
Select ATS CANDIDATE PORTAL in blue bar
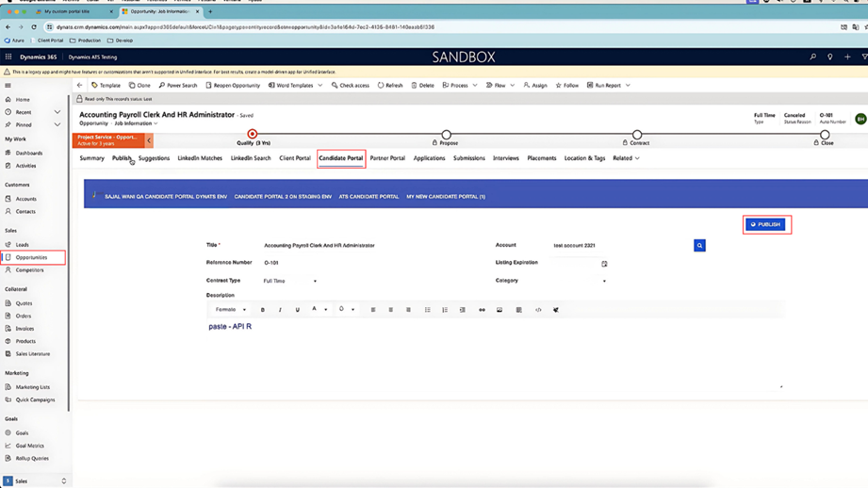point(368,196)
